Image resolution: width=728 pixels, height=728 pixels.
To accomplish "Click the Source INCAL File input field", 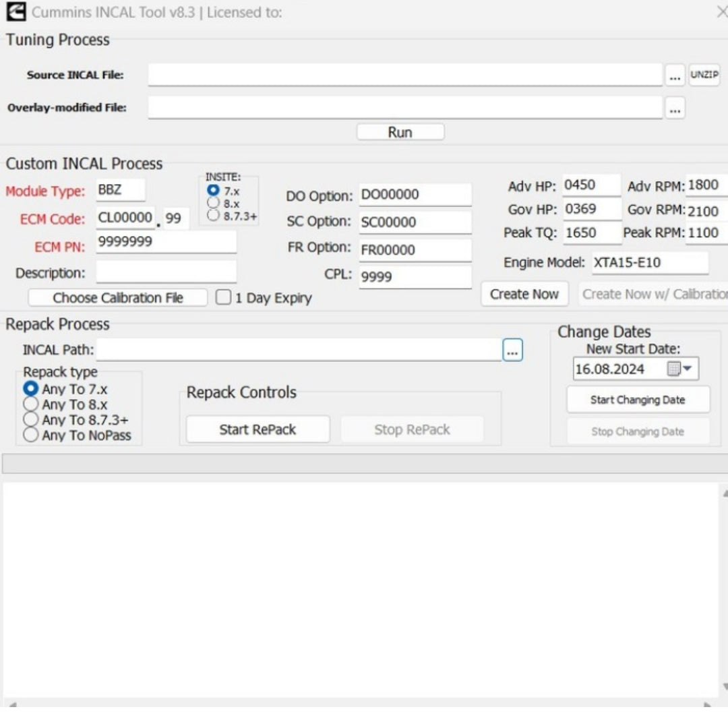I will 405,75.
